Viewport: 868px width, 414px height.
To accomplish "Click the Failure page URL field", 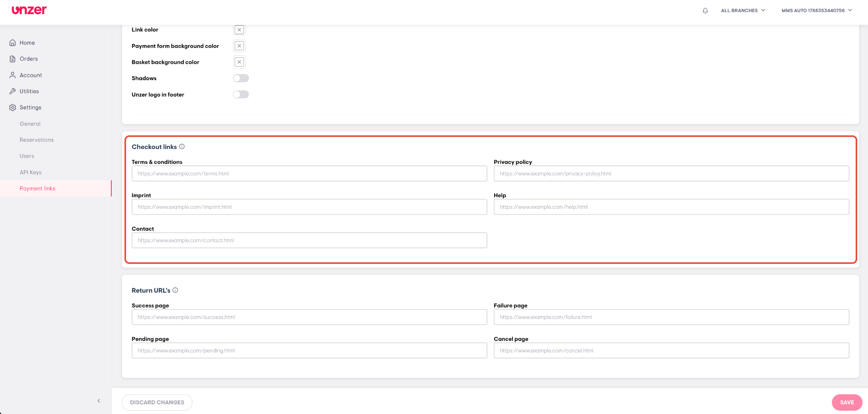I will tap(671, 317).
